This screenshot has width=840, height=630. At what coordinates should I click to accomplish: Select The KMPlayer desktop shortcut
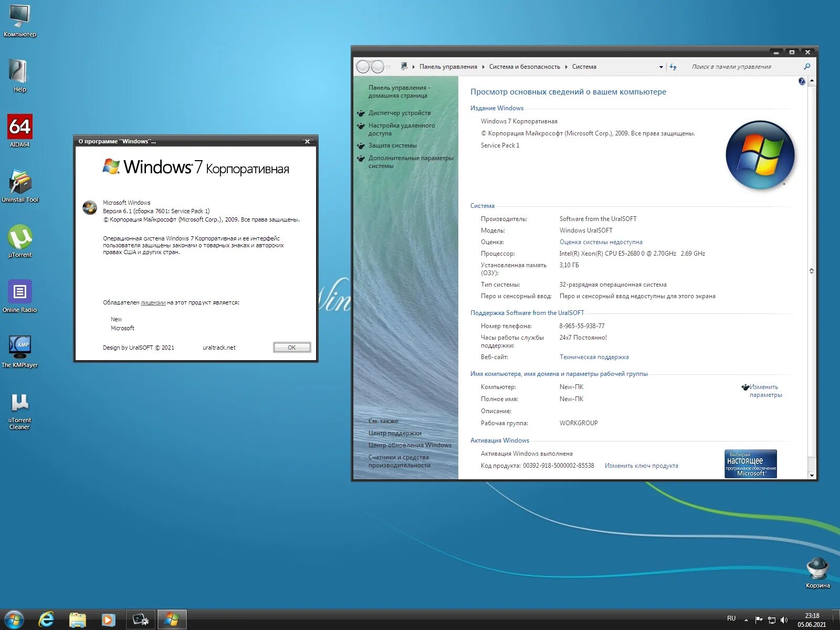[x=20, y=351]
